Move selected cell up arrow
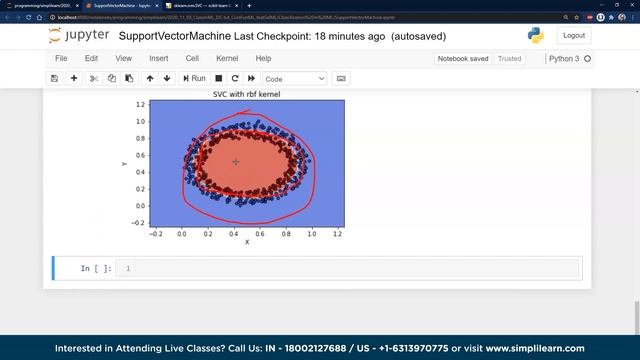 click(x=150, y=78)
